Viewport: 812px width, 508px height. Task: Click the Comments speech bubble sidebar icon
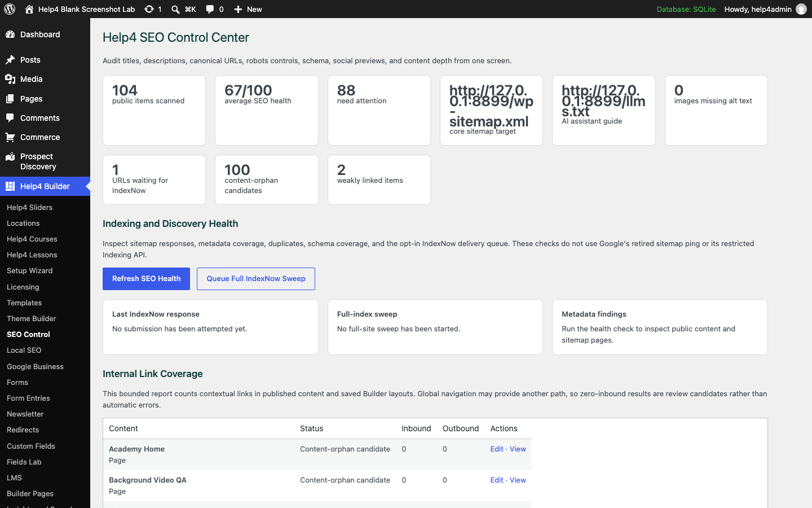(x=10, y=118)
